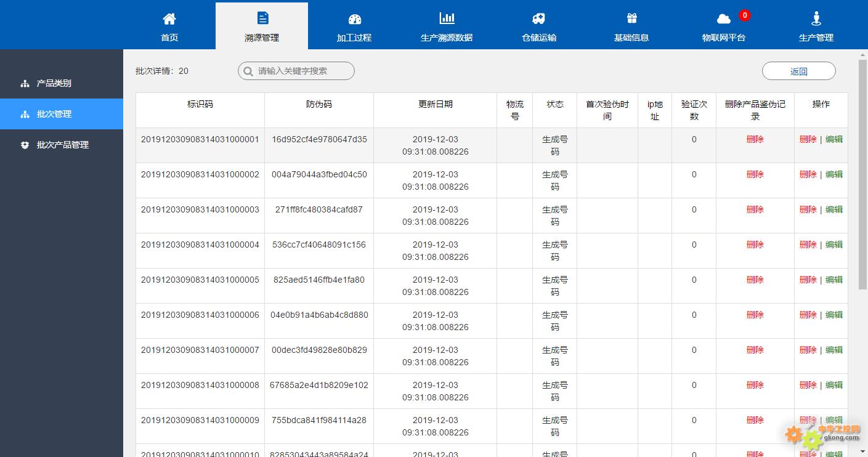Click anti-counterfeit code 00dec3fd49828e80b829
The image size is (868, 457).
point(319,350)
